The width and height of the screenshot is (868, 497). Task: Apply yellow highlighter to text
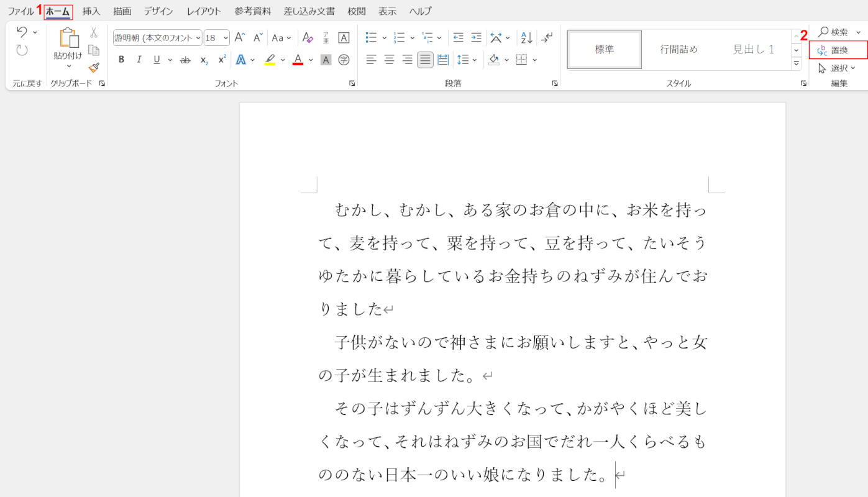pos(270,60)
